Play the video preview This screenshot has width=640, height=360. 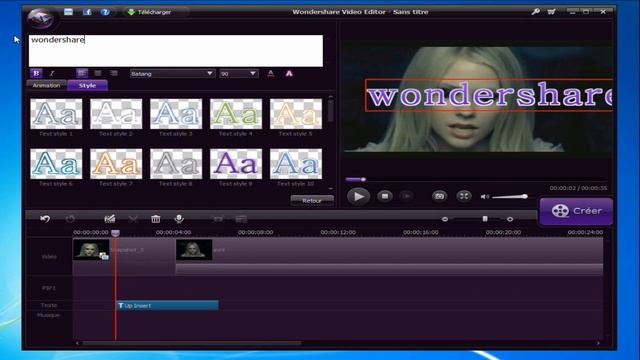[x=358, y=196]
